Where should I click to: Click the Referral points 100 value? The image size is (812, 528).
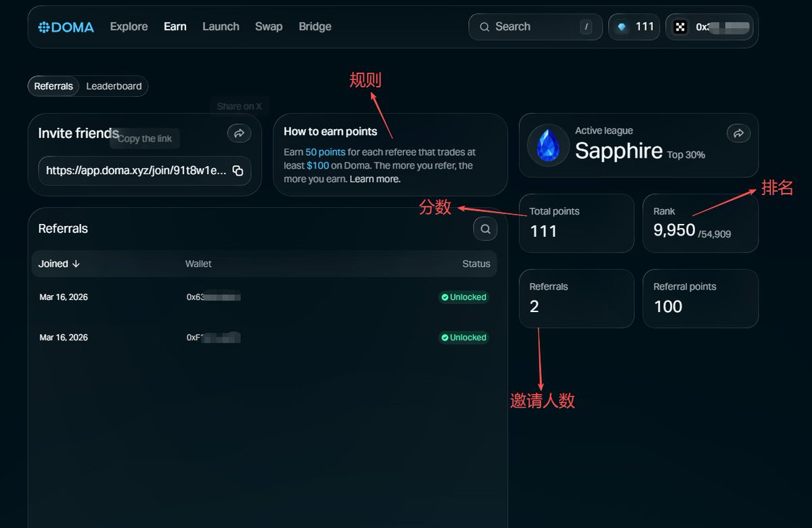coord(668,307)
